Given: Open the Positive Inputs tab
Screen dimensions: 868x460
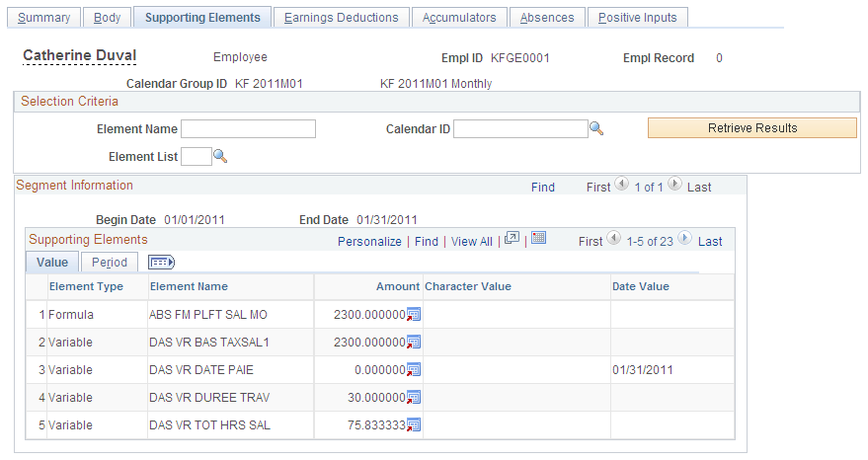Looking at the screenshot, I should [x=637, y=17].
